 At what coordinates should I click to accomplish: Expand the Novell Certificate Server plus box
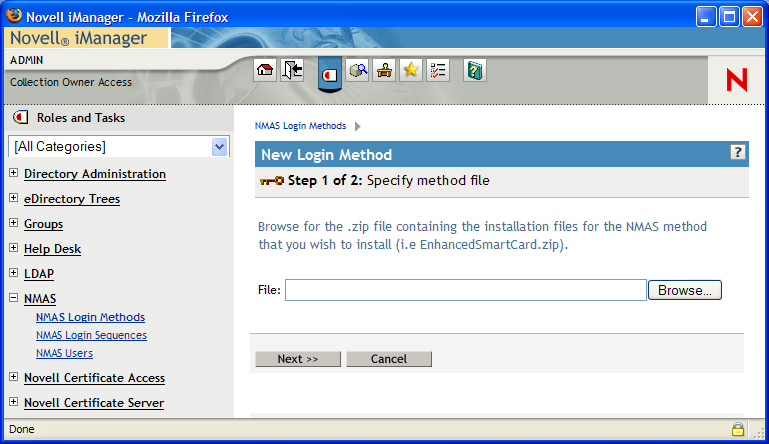click(x=14, y=402)
